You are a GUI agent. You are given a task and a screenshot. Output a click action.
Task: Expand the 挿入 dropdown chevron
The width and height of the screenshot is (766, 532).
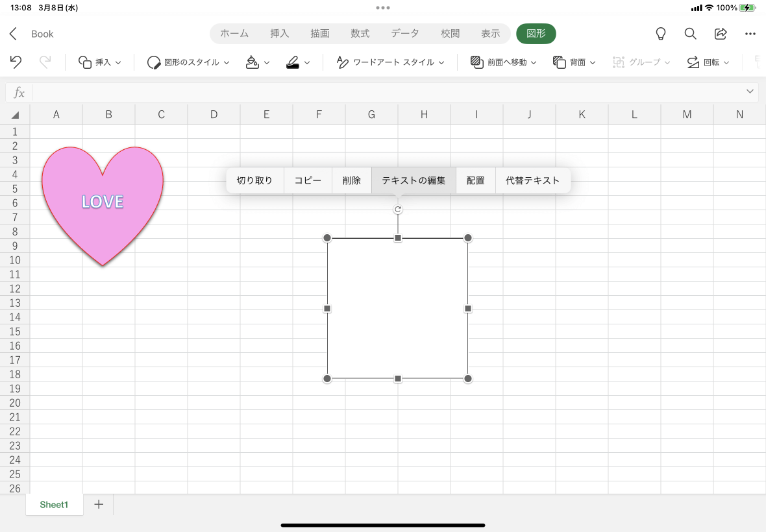[x=118, y=62]
